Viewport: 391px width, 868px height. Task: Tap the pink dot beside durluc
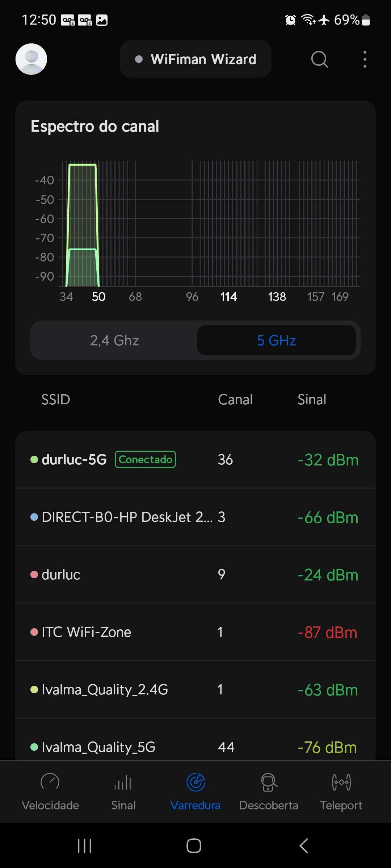[34, 575]
